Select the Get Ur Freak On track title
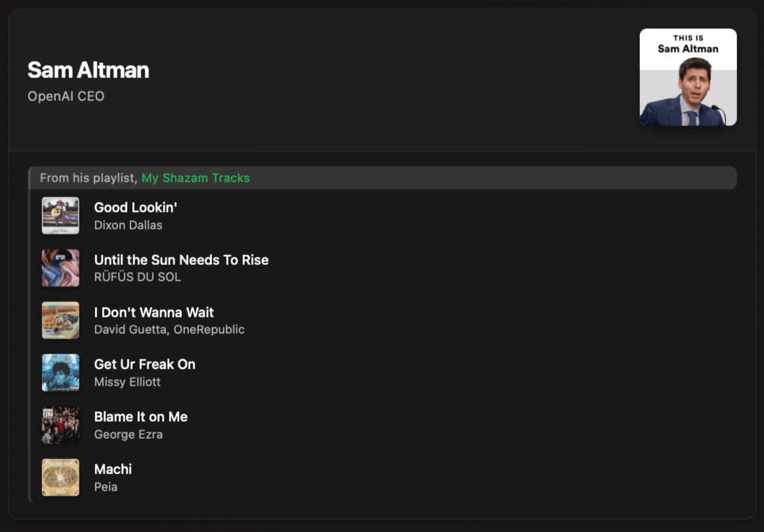The image size is (764, 532). [x=144, y=365]
